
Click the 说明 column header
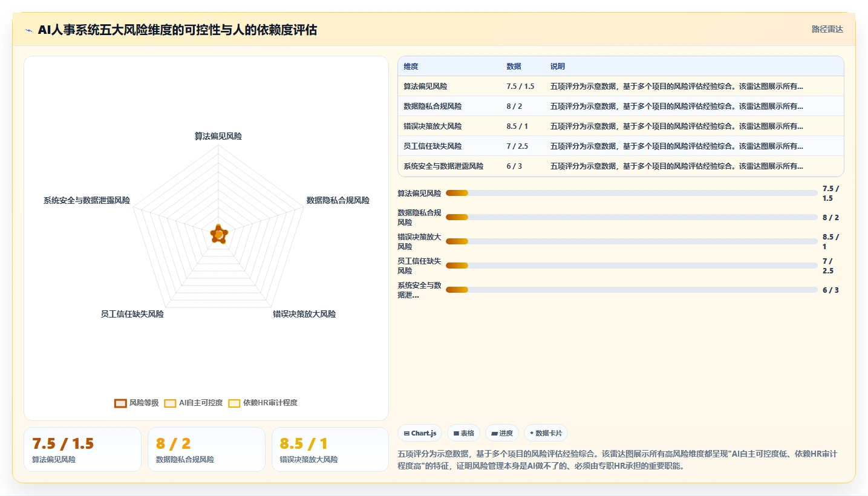(x=558, y=67)
